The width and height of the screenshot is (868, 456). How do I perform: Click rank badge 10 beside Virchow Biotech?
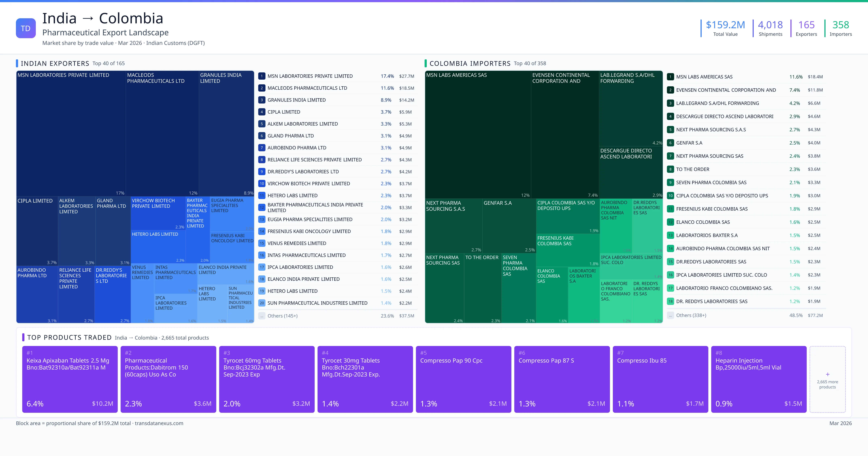coord(261,183)
